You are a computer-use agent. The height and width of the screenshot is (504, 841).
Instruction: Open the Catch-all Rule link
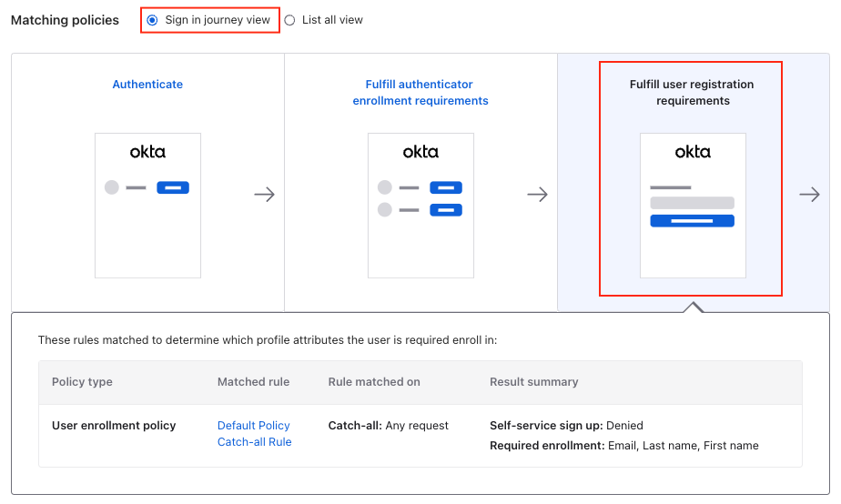(x=254, y=442)
